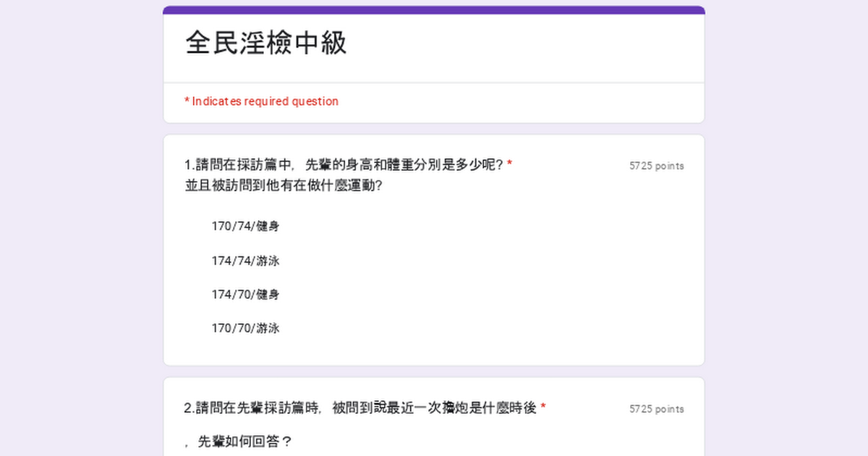Click the purple bar atop the form header
This screenshot has width=868, height=456.
tap(434, 10)
